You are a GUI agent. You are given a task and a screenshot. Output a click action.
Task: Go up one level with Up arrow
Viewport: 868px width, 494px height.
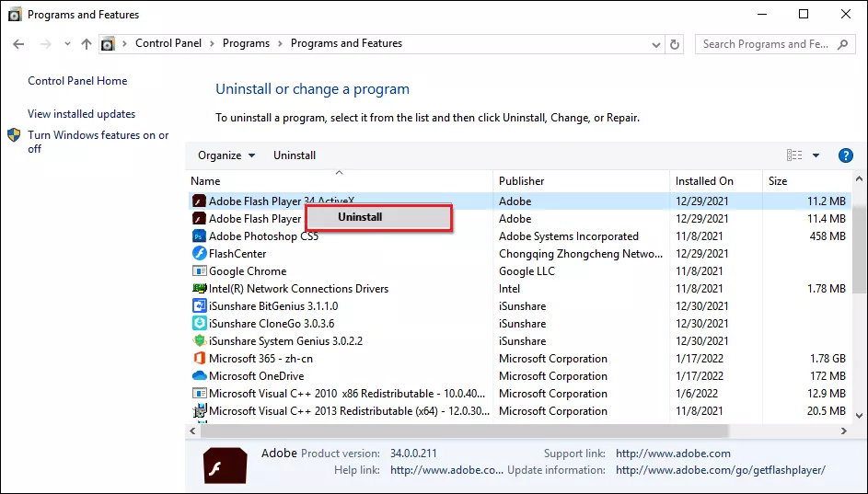click(86, 44)
